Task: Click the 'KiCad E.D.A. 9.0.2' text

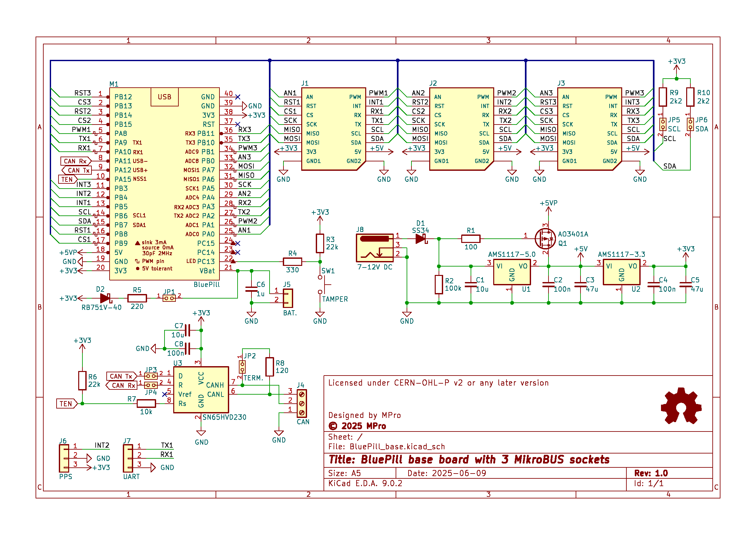Action: click(365, 483)
